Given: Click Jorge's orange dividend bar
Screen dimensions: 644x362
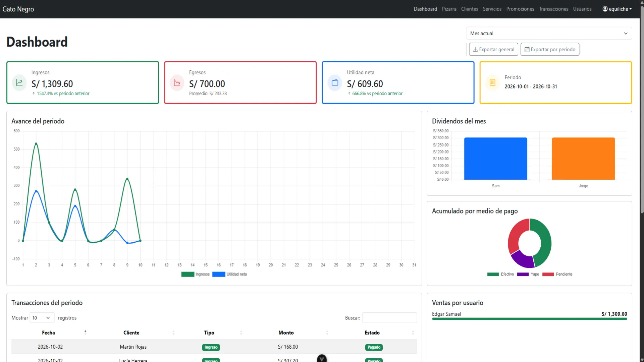Looking at the screenshot, I should tap(583, 159).
